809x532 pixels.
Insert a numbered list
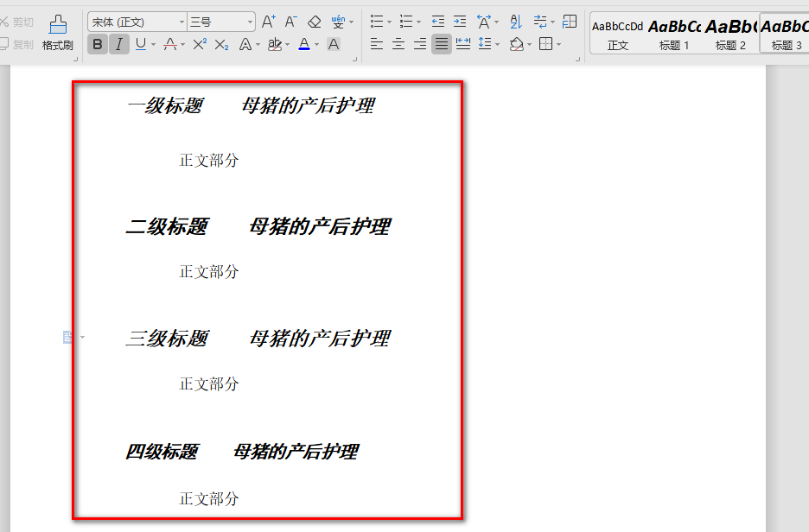coord(406,22)
